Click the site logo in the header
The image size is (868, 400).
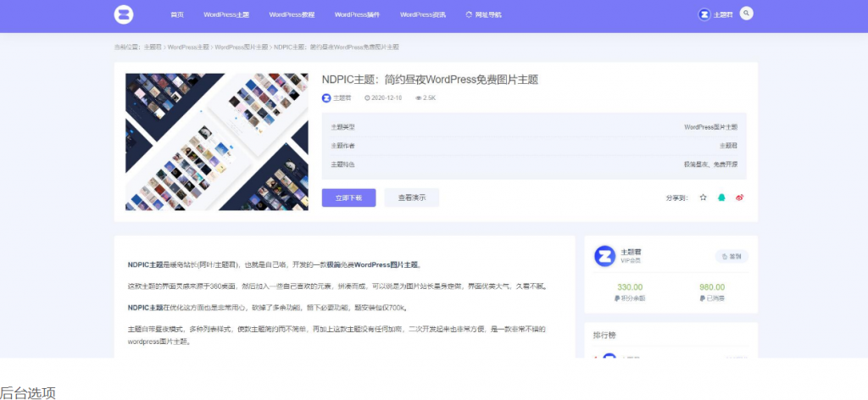coord(124,14)
